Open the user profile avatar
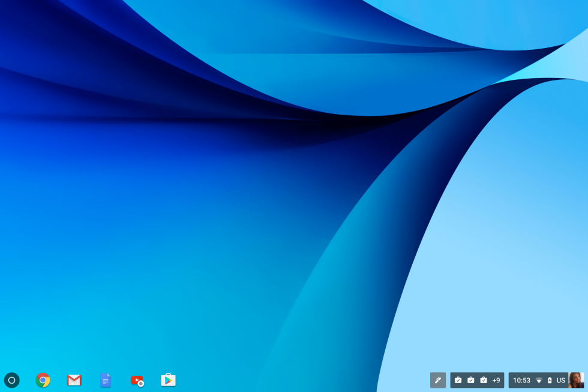Viewport: 588px width, 392px height. click(x=576, y=380)
